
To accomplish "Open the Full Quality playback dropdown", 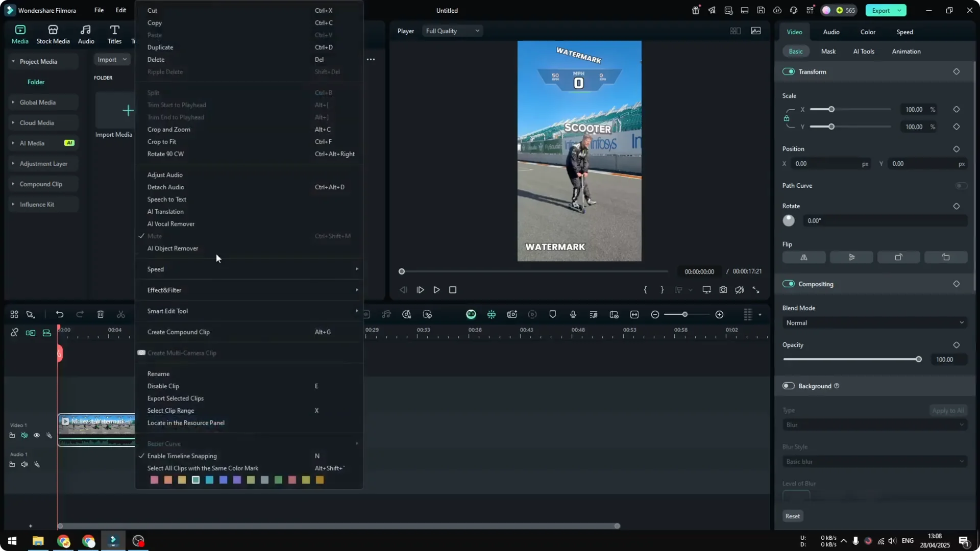I will (452, 31).
